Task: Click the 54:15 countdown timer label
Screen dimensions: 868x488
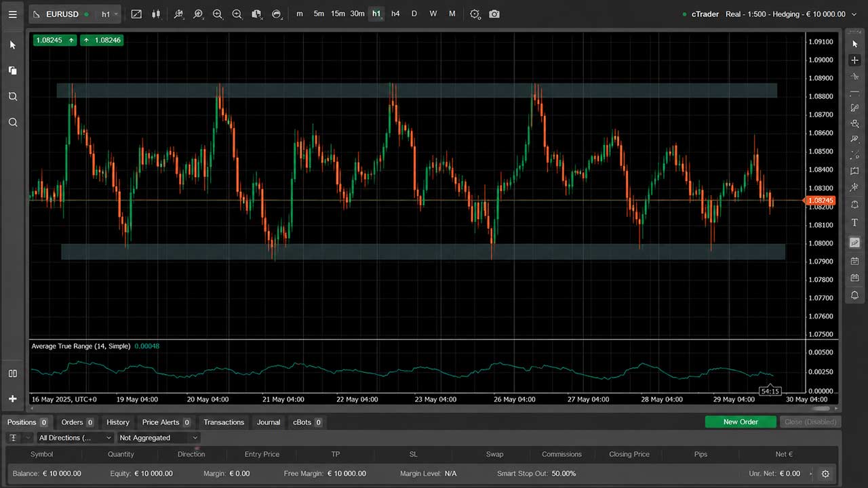Action: (x=770, y=391)
